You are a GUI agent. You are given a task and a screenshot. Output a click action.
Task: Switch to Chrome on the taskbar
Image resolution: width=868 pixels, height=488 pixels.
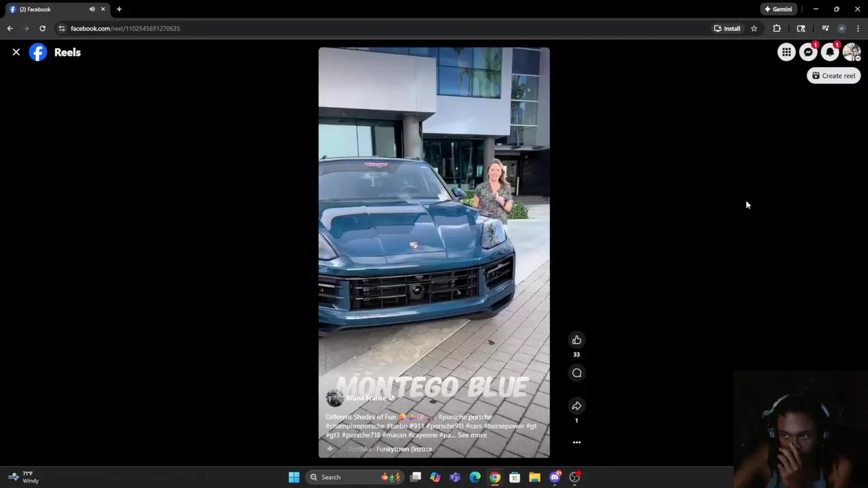pyautogui.click(x=495, y=477)
